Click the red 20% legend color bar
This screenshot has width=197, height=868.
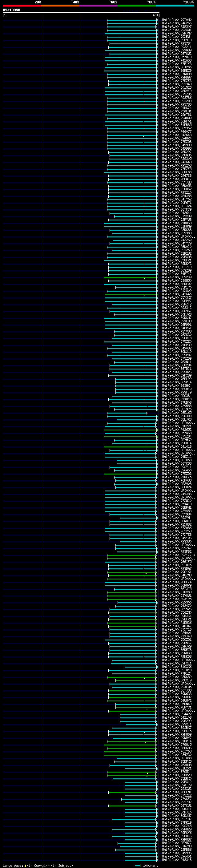click(x=22, y=6)
